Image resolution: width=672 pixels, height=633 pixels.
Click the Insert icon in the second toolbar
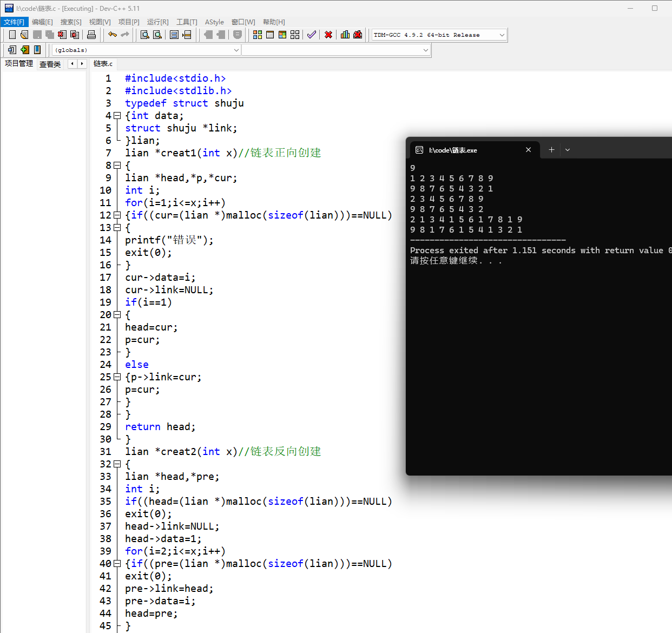[12, 50]
